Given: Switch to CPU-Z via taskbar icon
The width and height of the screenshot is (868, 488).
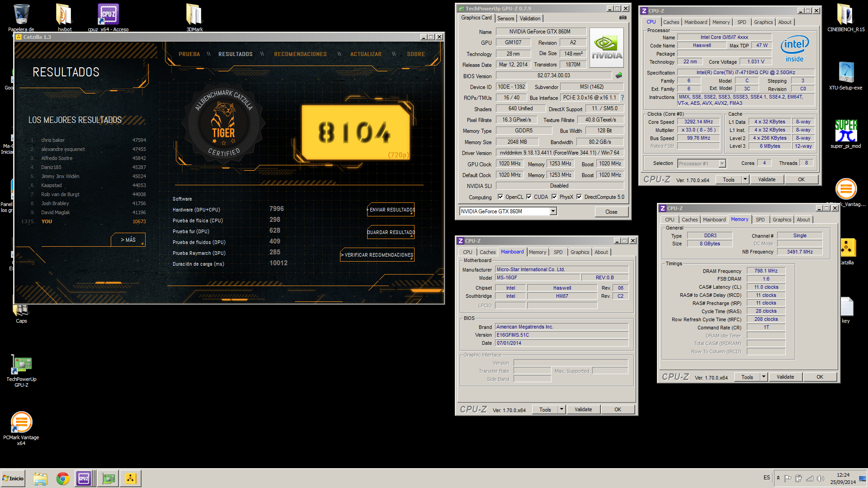Looking at the screenshot, I should (x=84, y=479).
